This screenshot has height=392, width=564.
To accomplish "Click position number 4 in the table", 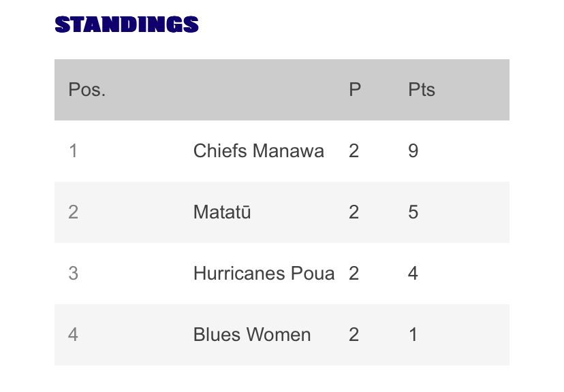I will [73, 335].
